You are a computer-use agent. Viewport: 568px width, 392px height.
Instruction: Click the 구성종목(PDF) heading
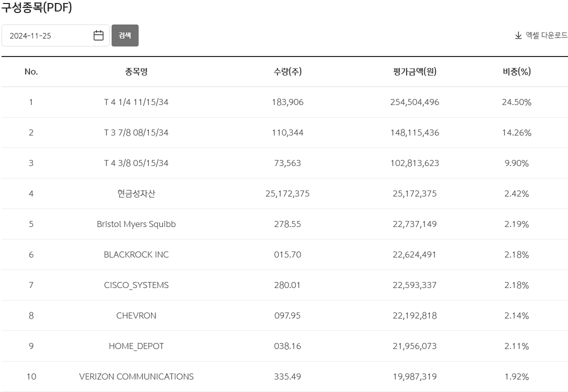pos(37,7)
